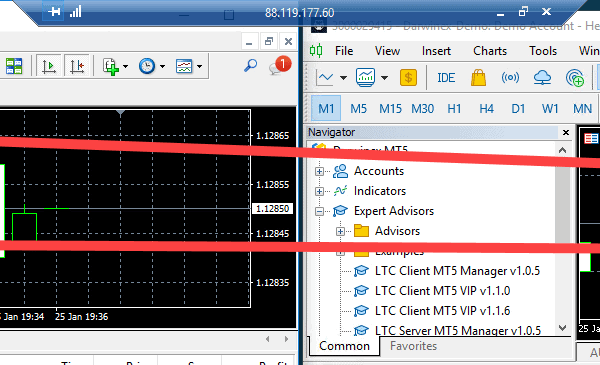
Task: Close the Navigator panel
Action: [x=566, y=132]
